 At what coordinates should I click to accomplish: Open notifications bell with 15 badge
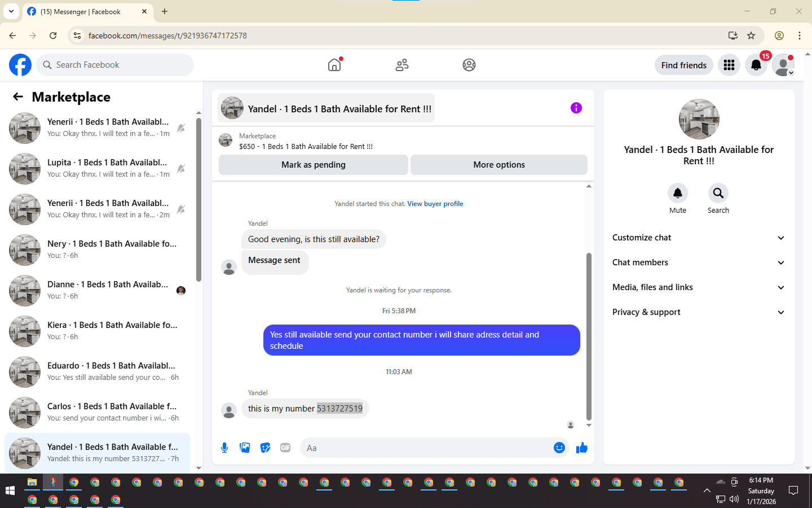[756, 65]
